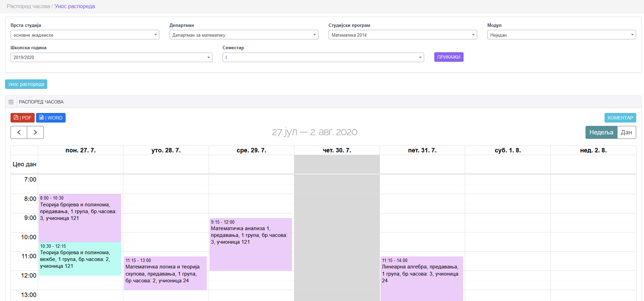Click the PDF export icon button
Viewport: 644px width, 301px height.
[22, 118]
